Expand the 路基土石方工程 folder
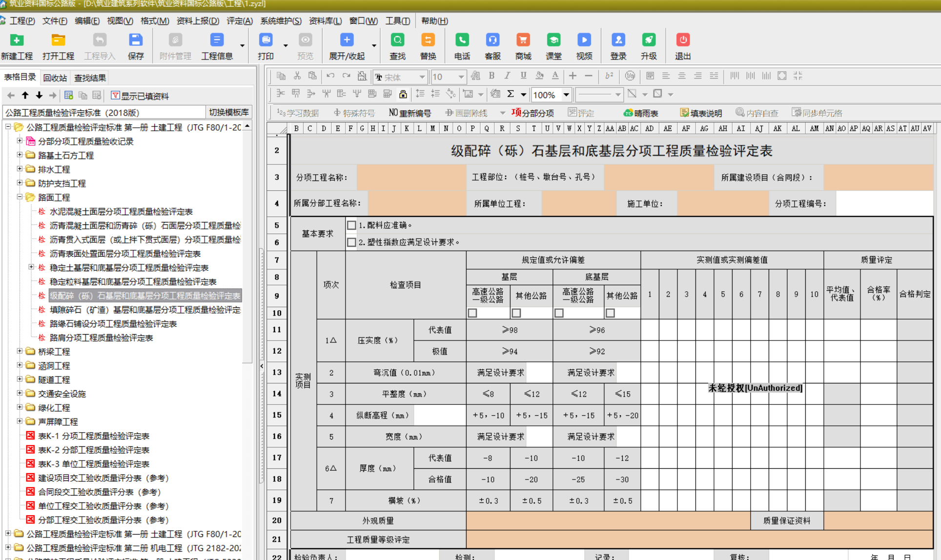The width and height of the screenshot is (941, 560). pos(20,155)
